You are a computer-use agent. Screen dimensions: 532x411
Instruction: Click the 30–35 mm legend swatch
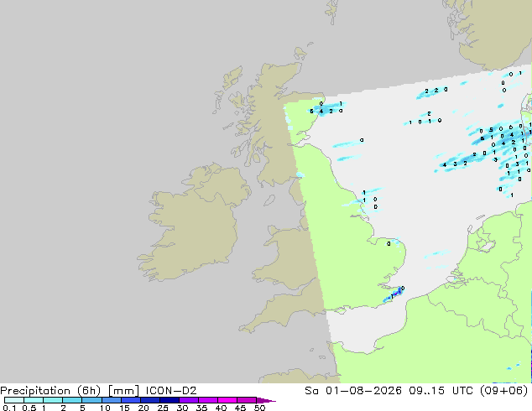(x=189, y=400)
